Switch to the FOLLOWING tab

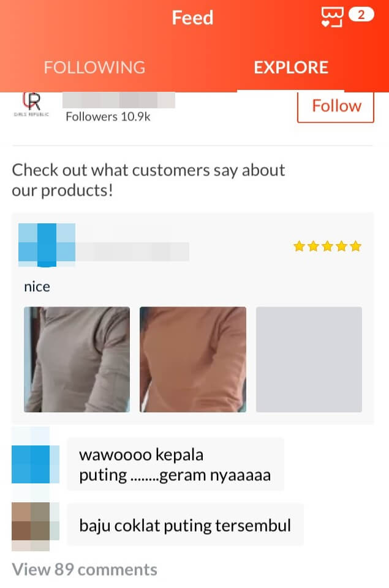94,67
